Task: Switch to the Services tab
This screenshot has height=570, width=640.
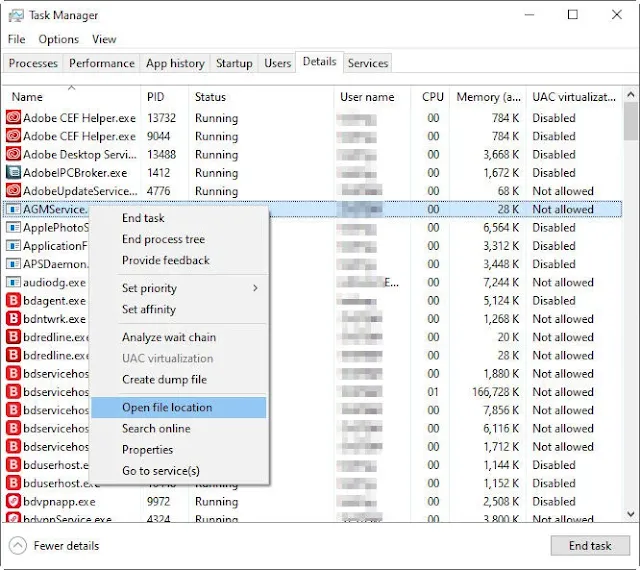Action: coord(368,63)
